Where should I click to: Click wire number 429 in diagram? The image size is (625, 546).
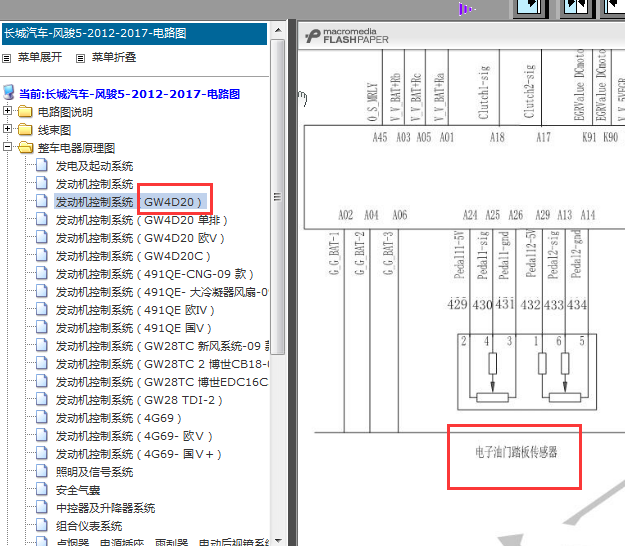coord(457,304)
